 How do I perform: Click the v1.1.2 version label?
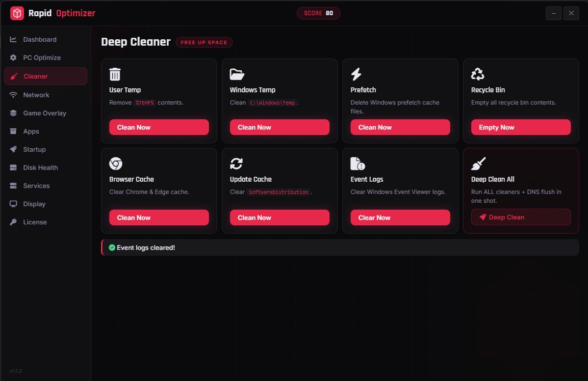(x=16, y=371)
